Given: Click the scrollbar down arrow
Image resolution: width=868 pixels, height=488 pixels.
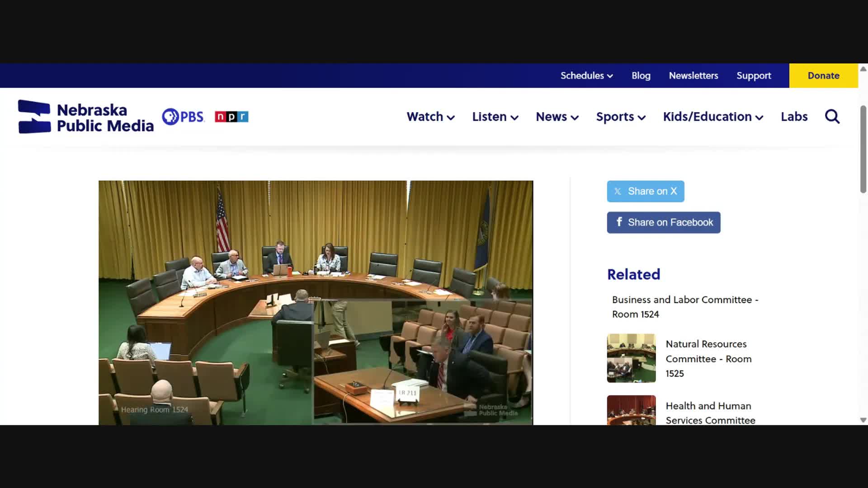Looking at the screenshot, I should click(x=863, y=420).
